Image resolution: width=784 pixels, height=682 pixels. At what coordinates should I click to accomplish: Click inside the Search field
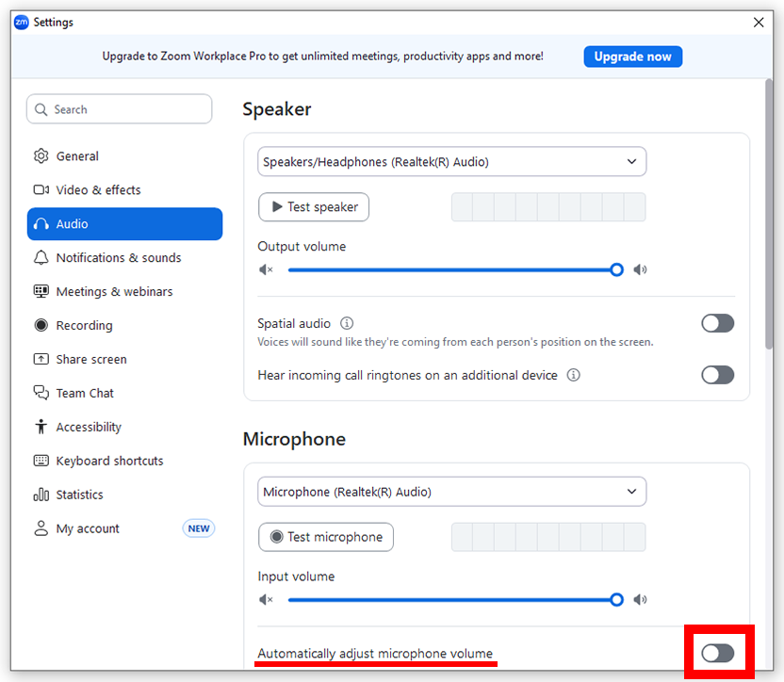pyautogui.click(x=119, y=108)
